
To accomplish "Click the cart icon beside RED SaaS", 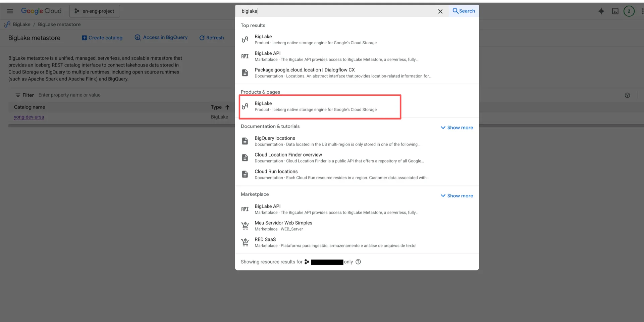I will click(245, 242).
